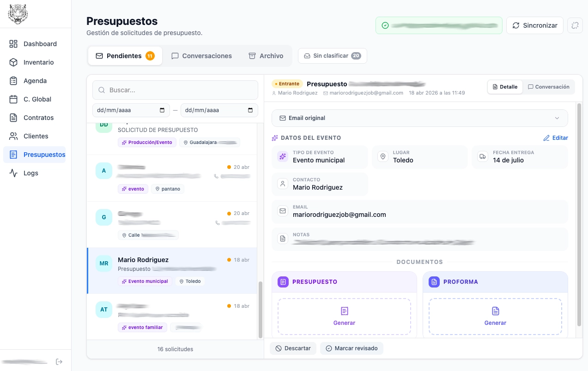
Task: Select the Conversaciones tab
Action: (201, 56)
